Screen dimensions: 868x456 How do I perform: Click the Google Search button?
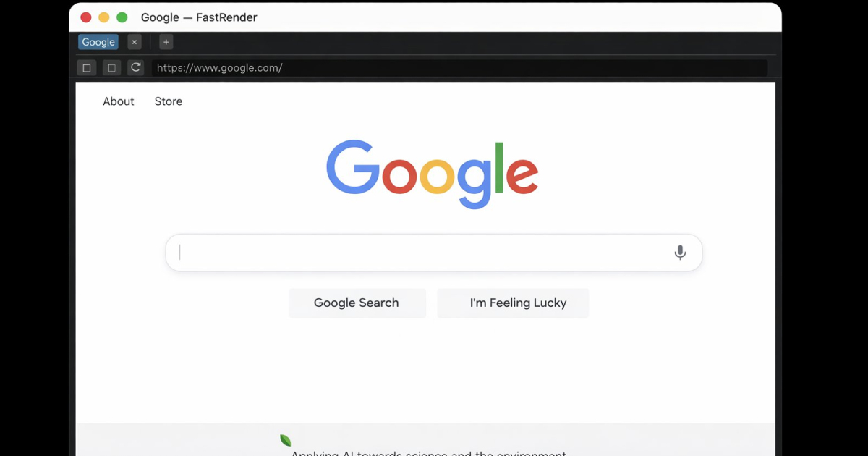pyautogui.click(x=357, y=303)
